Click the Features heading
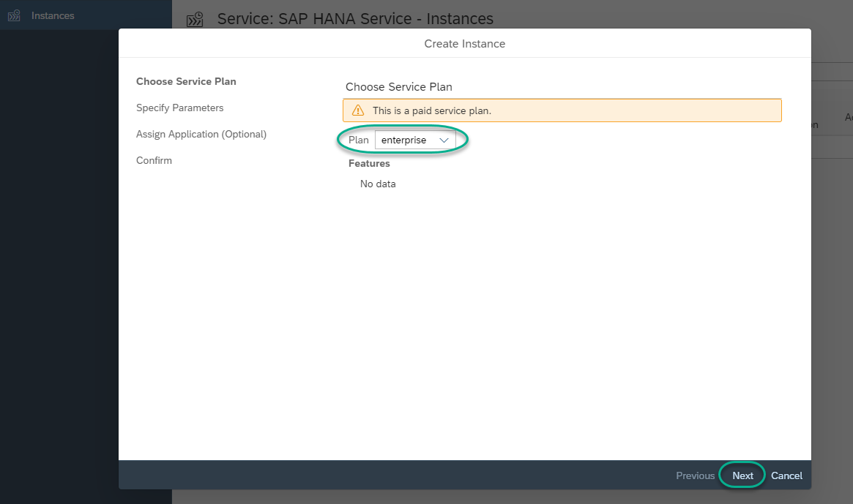 pos(369,163)
